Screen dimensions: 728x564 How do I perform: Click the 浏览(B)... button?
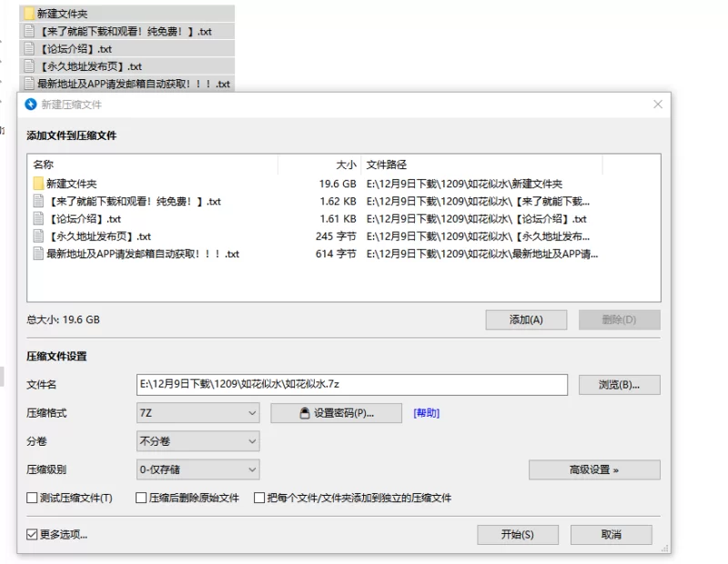pyautogui.click(x=620, y=385)
